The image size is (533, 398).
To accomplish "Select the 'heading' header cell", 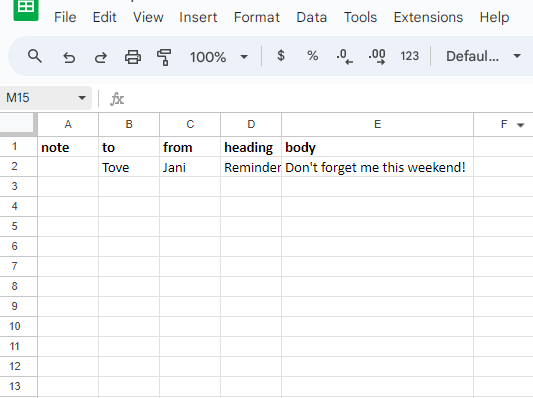I will (x=251, y=147).
